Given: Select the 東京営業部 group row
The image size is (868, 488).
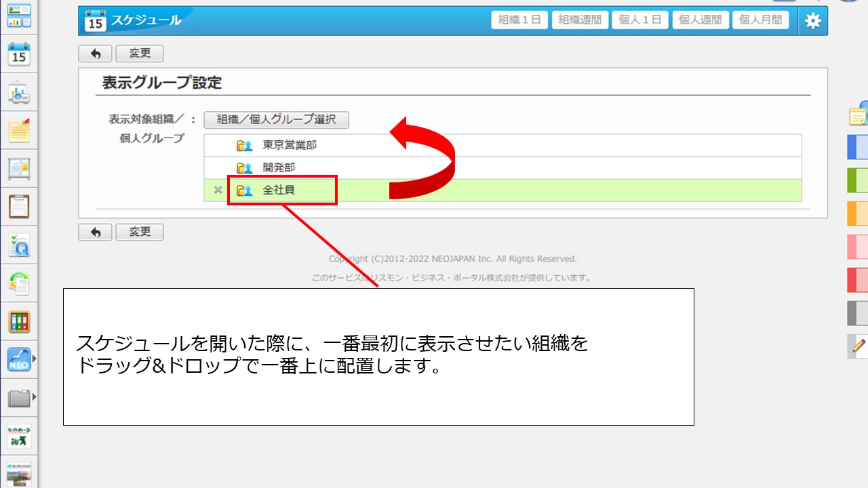Looking at the screenshot, I should 503,145.
